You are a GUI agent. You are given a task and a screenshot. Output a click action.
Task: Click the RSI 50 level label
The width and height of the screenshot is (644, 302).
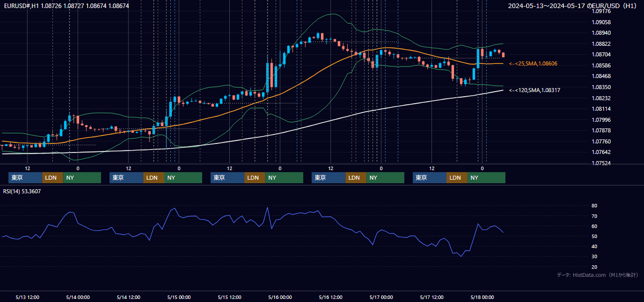pyautogui.click(x=594, y=236)
